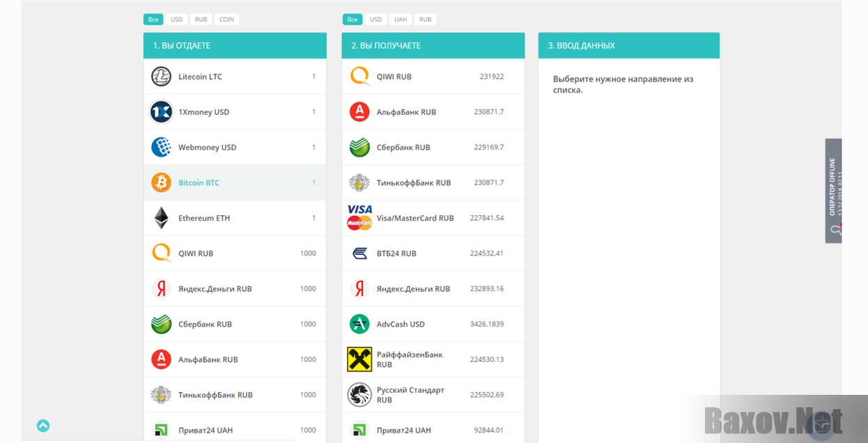Click the Litecoin LTC coin icon
The image size is (868, 443).
(161, 77)
